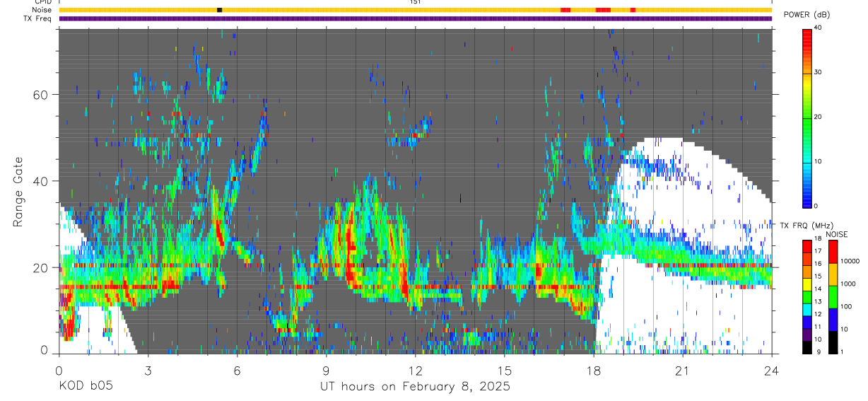Click the '1000' label on the NOISE scale

pos(848,284)
